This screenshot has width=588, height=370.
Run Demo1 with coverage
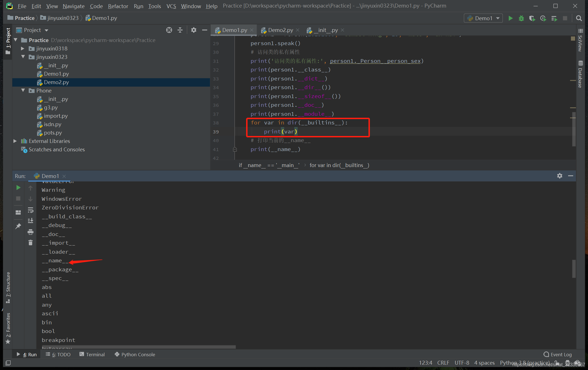532,18
